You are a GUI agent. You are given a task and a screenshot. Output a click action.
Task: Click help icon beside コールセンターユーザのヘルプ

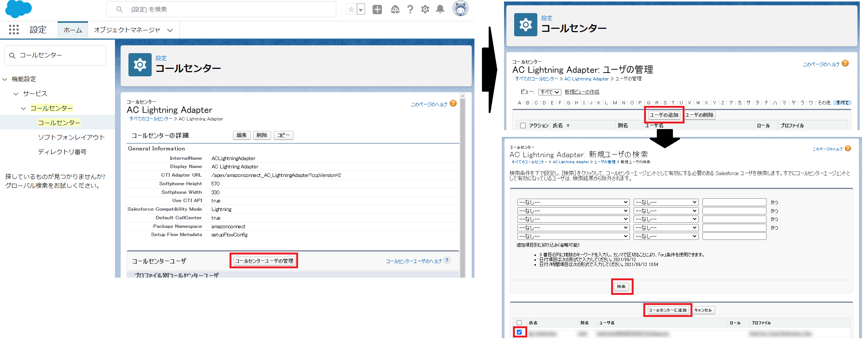click(x=447, y=260)
